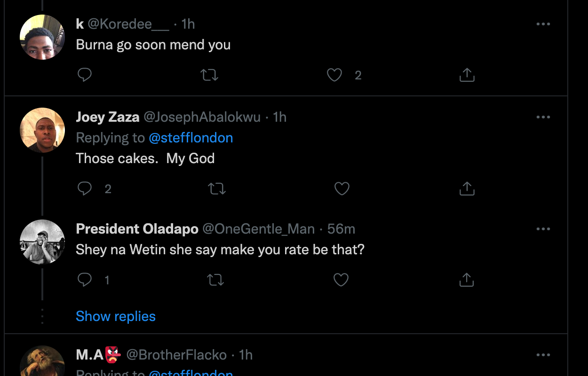Open more options on President Oladapo's tweet
This screenshot has height=376, width=588.
point(543,229)
